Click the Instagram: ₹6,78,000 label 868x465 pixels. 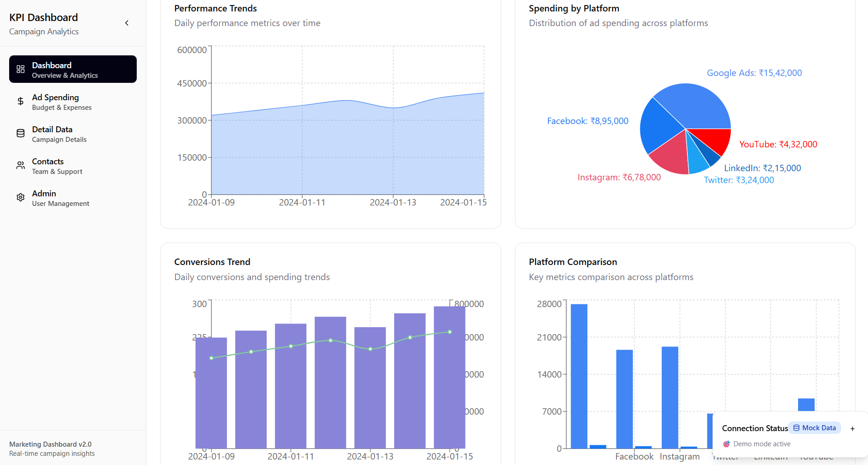tap(619, 177)
